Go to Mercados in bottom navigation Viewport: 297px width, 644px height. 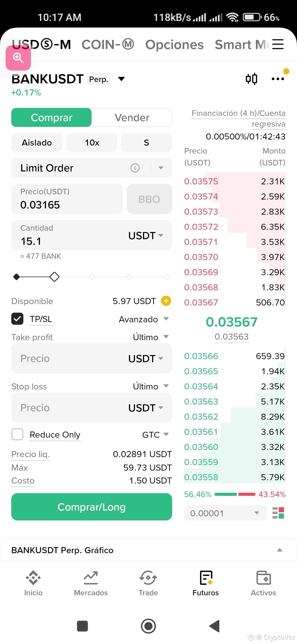(x=91, y=583)
